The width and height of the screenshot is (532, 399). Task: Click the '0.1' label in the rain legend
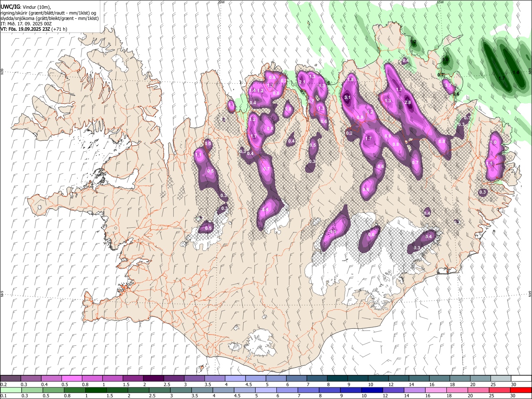pyautogui.click(x=3, y=396)
